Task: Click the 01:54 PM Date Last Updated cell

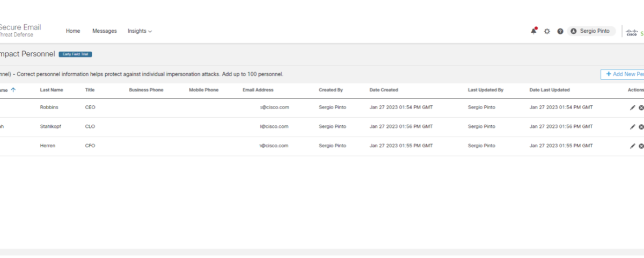Action: click(x=561, y=107)
